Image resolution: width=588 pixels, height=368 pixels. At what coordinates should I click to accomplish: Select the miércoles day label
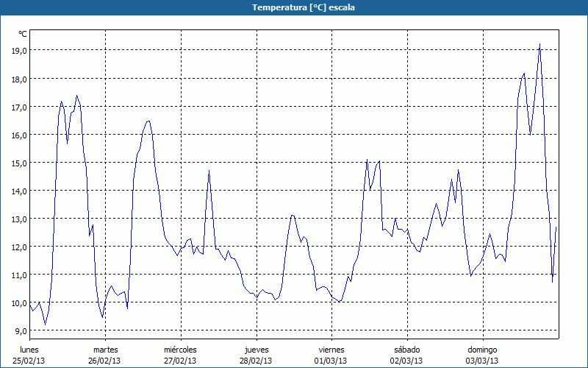pyautogui.click(x=180, y=350)
